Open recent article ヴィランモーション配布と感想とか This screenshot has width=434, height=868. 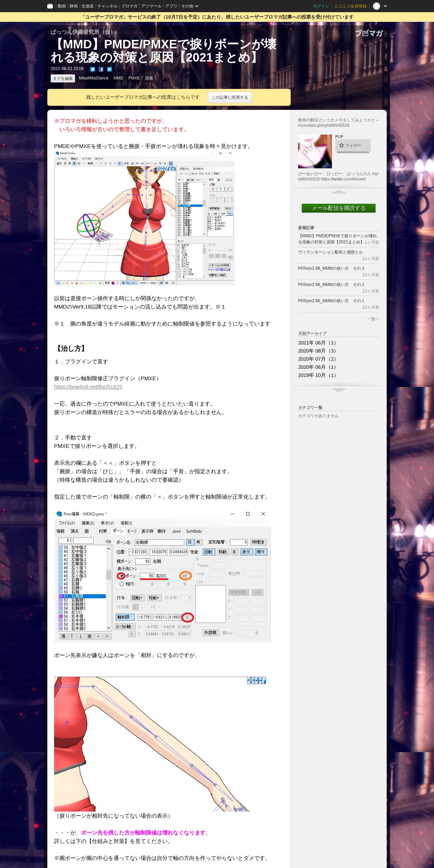pyautogui.click(x=331, y=252)
